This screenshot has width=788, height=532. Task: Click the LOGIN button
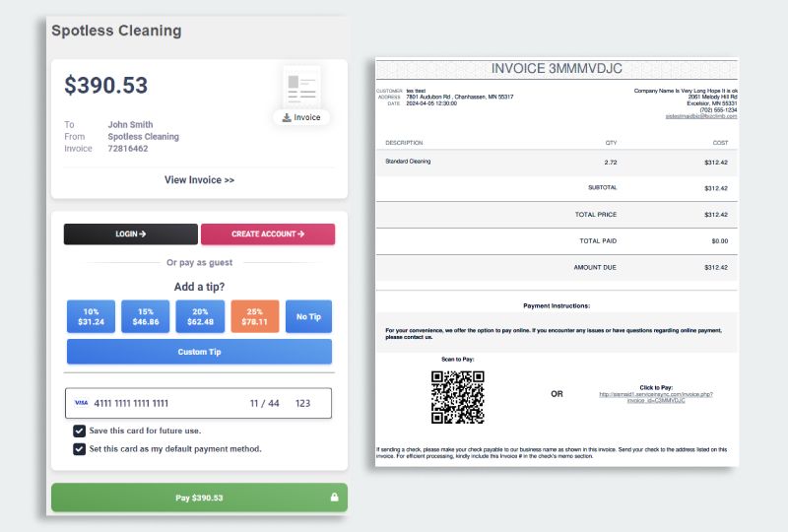131,234
